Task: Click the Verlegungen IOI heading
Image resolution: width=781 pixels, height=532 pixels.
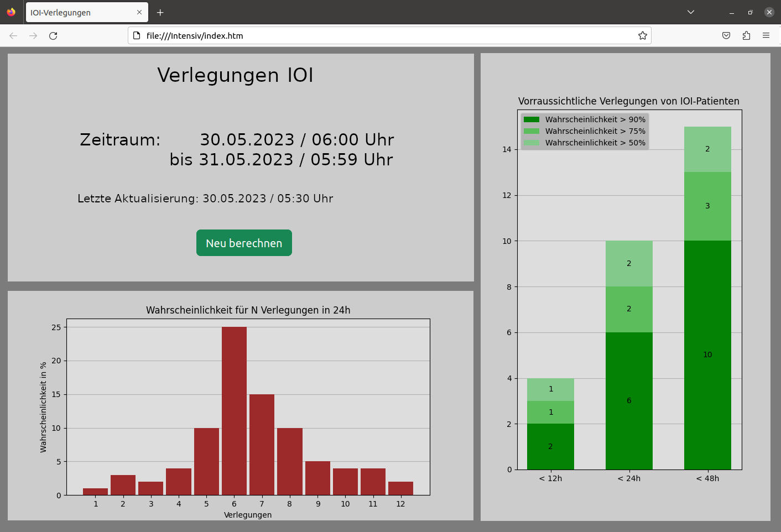Action: pyautogui.click(x=235, y=75)
